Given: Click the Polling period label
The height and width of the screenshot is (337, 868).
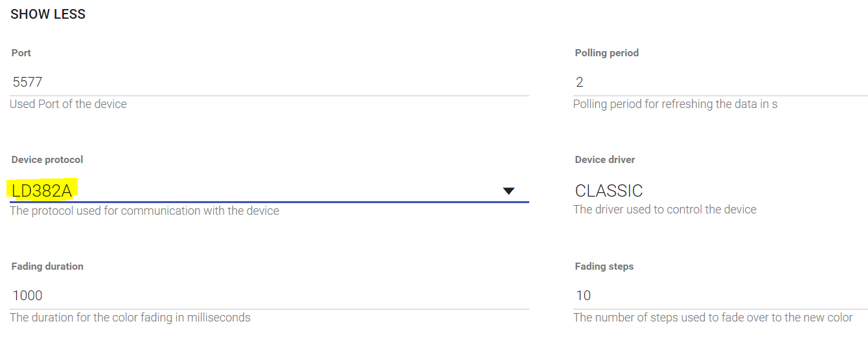Looking at the screenshot, I should click(606, 53).
